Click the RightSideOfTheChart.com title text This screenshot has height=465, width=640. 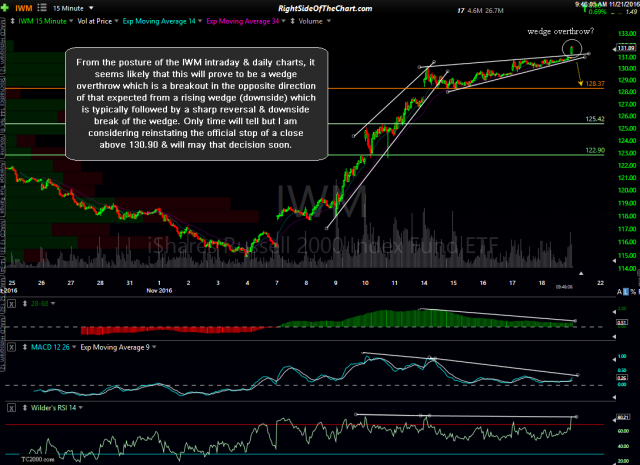(x=325, y=8)
